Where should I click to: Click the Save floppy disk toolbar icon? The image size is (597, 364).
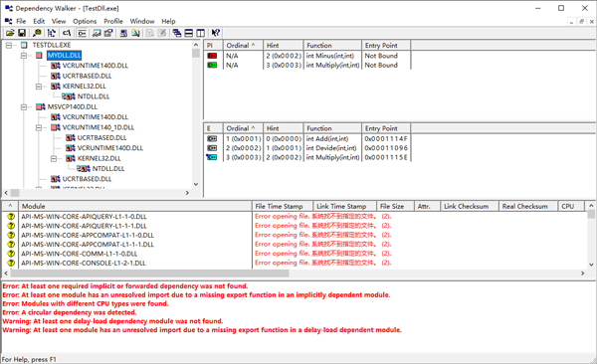click(x=22, y=33)
